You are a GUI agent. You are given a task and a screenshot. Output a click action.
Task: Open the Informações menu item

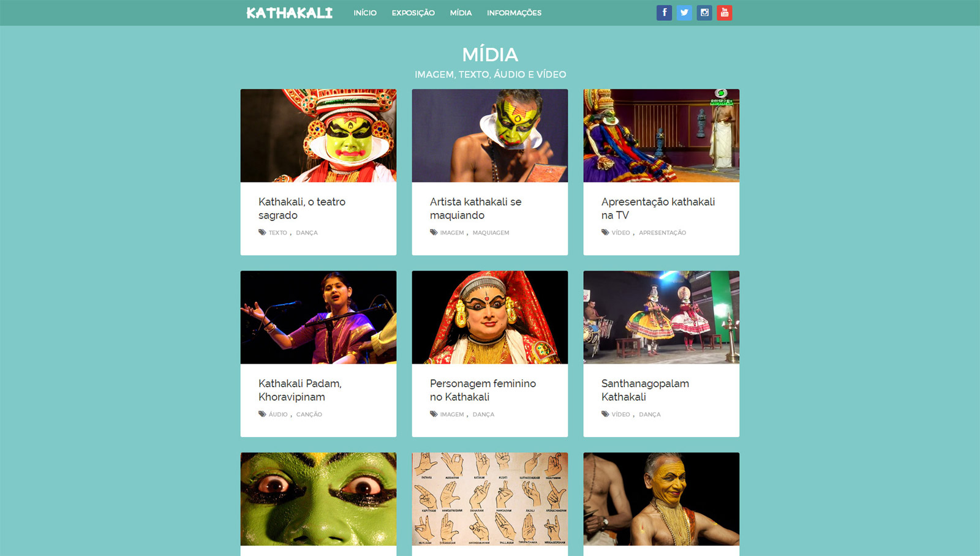514,13
